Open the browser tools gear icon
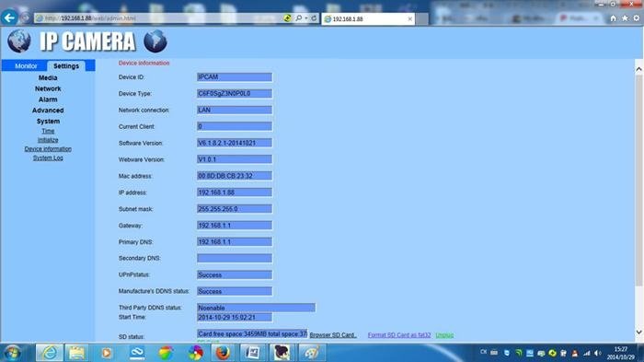The height and width of the screenshot is (362, 644). [x=637, y=18]
